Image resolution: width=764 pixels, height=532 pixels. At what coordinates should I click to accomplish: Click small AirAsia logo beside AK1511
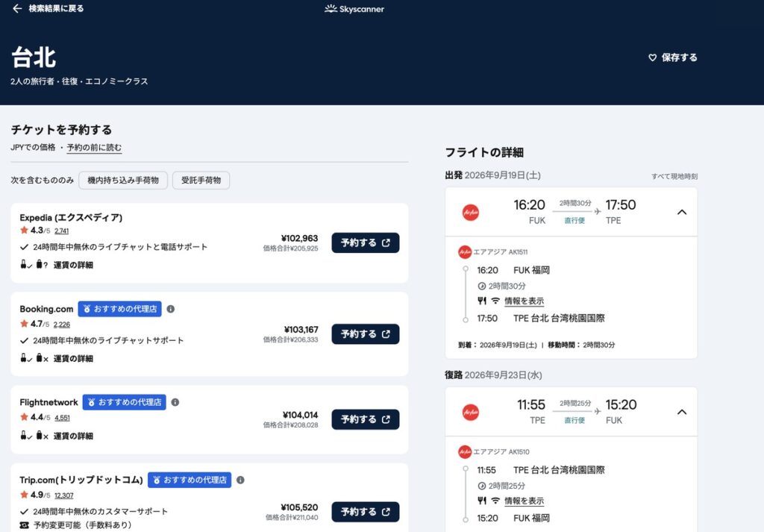(x=465, y=252)
